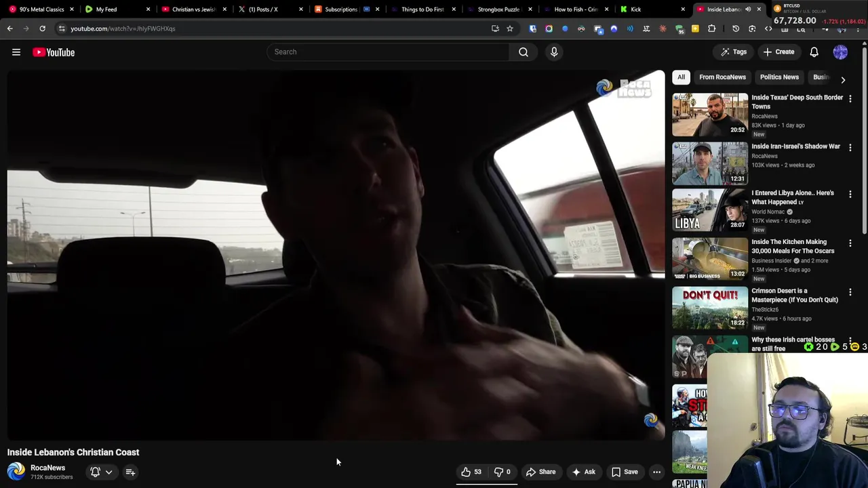Open the Inside Iran-Israel's Shadow War video title
This screenshot has height=488, width=868.
[795, 146]
